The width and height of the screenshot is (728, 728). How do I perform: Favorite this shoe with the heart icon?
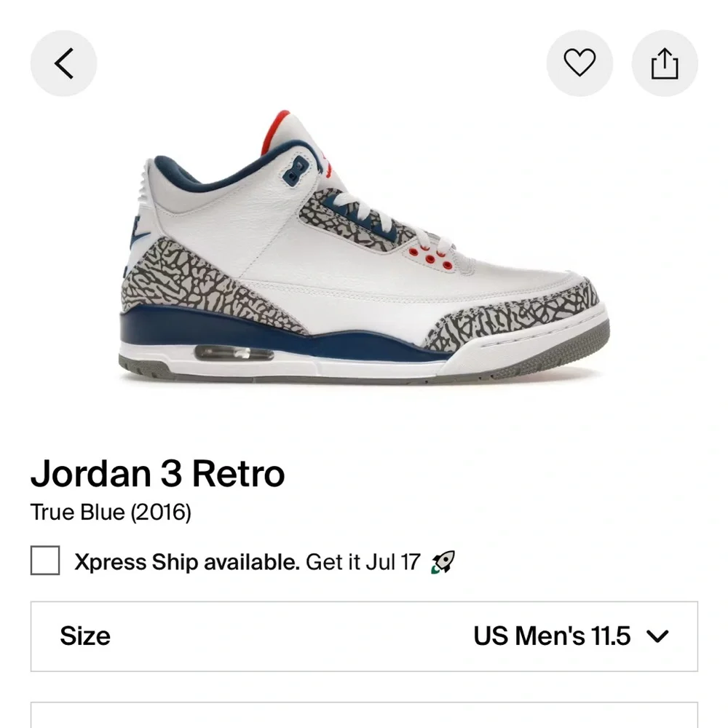(x=579, y=63)
